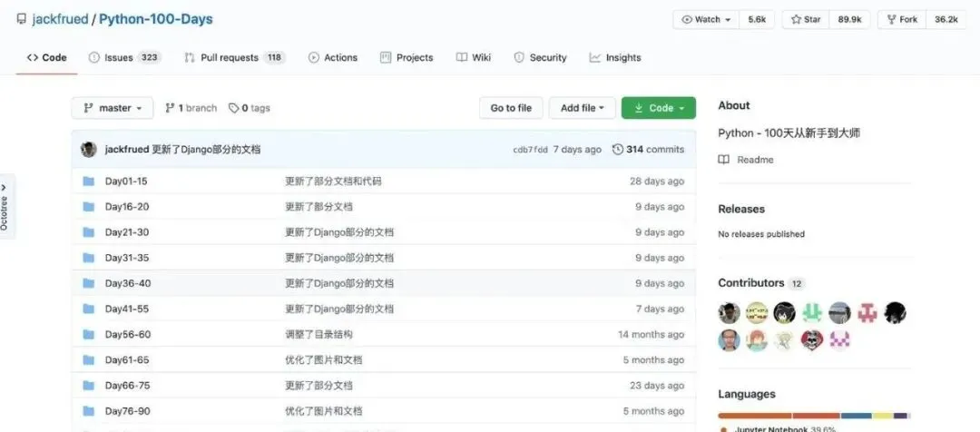Click folder icon next to Day76-90
Screen dimensions: 980x432
coord(89,411)
